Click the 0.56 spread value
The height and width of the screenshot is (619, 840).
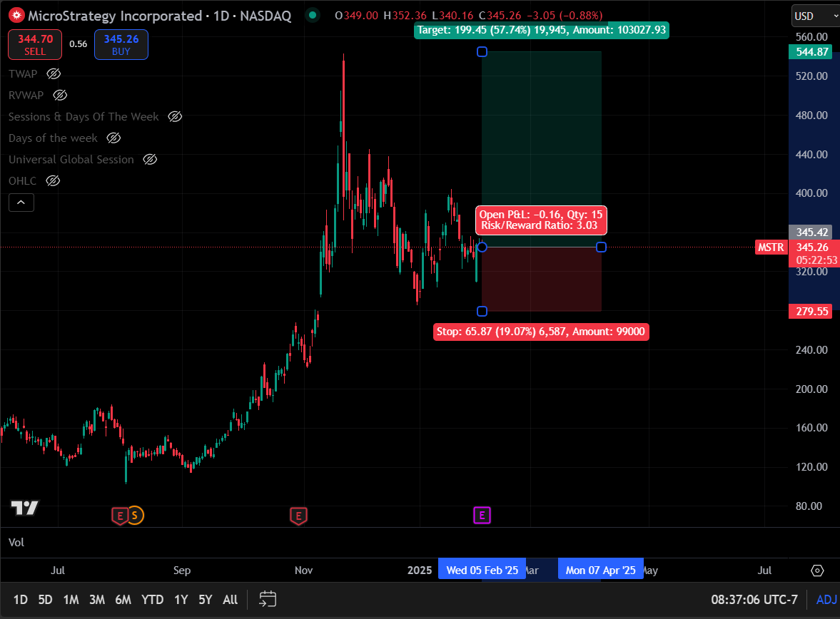click(x=79, y=44)
